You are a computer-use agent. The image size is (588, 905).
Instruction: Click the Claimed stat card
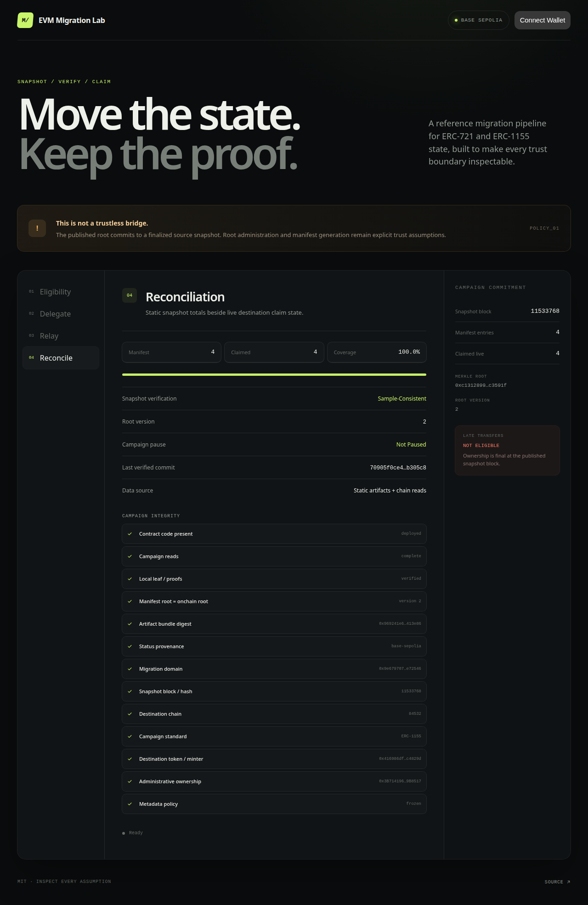(274, 352)
